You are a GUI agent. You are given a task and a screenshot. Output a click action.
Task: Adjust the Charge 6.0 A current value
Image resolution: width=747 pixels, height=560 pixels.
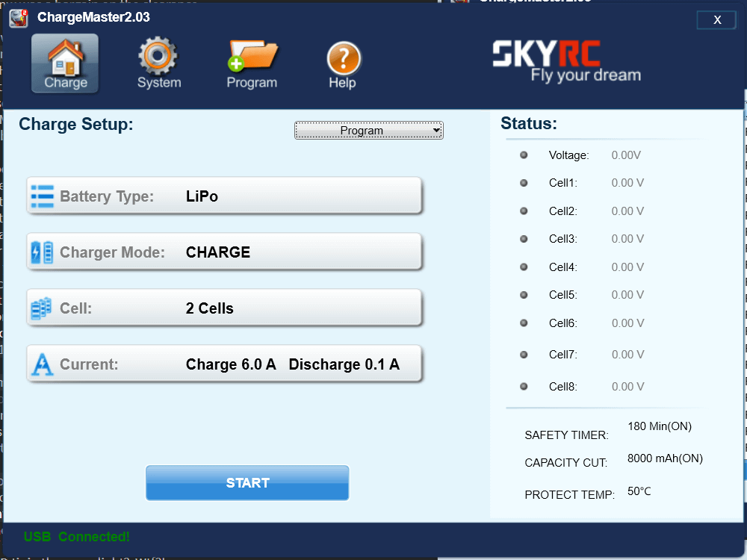tap(231, 364)
